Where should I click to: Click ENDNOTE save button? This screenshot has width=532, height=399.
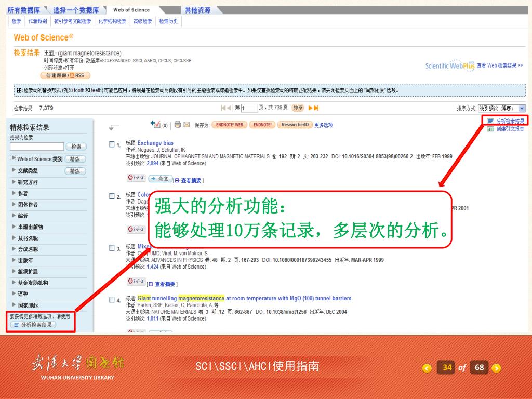tap(262, 125)
